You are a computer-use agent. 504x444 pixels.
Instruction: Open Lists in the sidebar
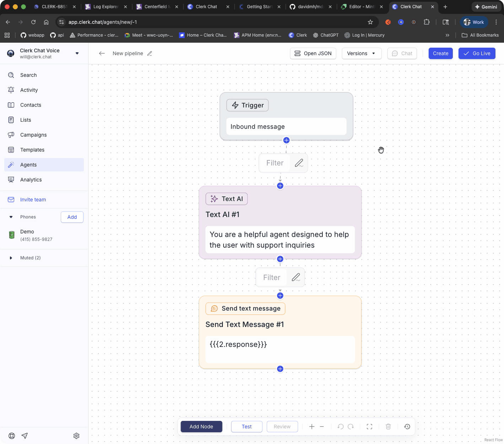coord(44,120)
